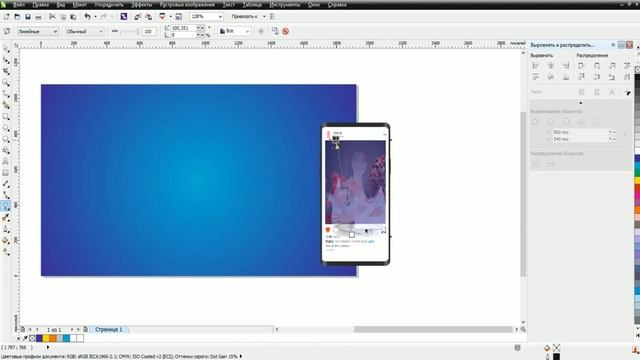The image size is (640, 360).
Task: Click the Align top icon in docker
Action: [536, 77]
